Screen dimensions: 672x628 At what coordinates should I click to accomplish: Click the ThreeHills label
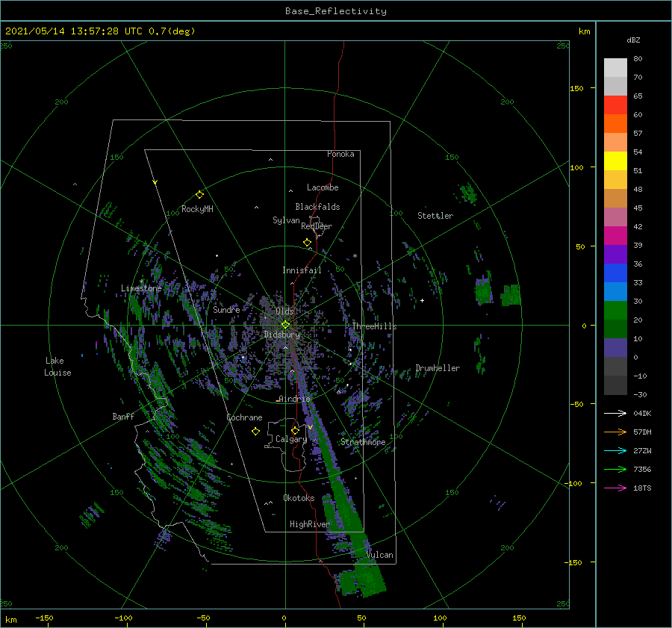tap(375, 326)
